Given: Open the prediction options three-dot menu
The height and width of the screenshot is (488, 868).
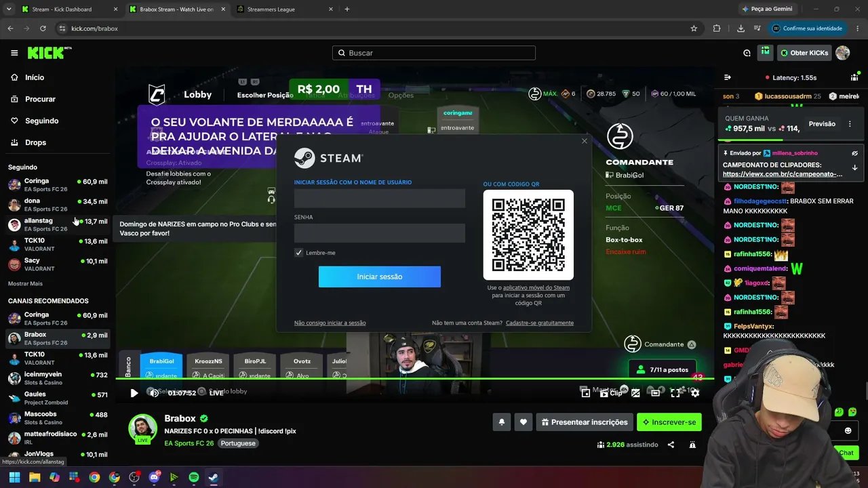Looking at the screenshot, I should 850,124.
